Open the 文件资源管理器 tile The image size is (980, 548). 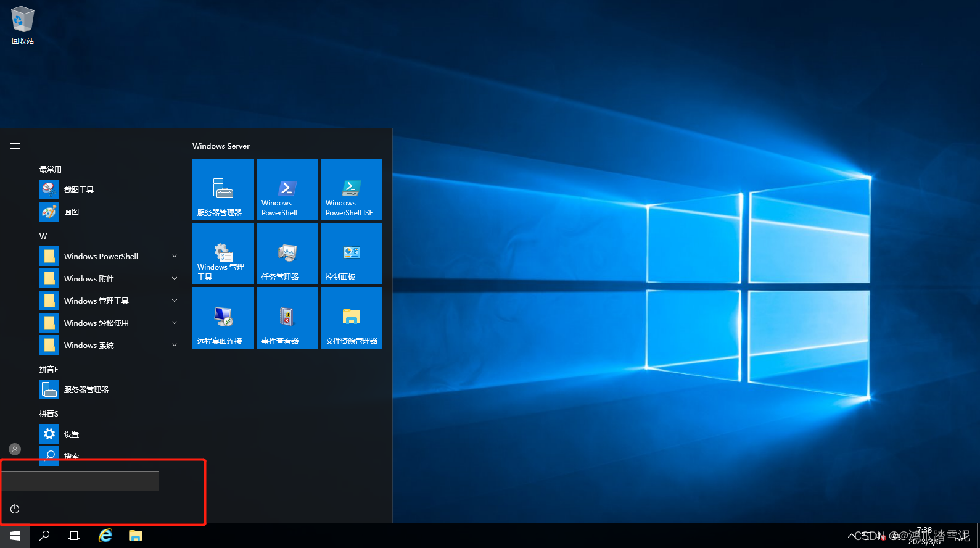(x=352, y=318)
